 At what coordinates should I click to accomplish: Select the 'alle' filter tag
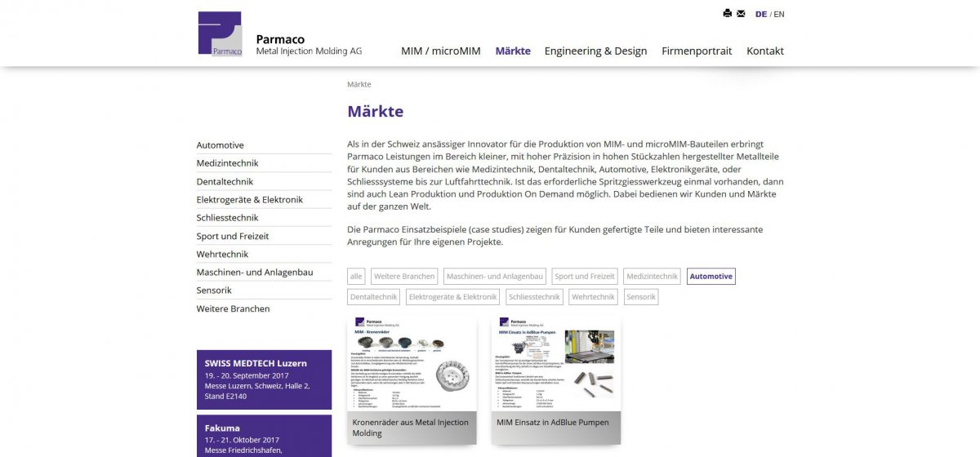(356, 277)
